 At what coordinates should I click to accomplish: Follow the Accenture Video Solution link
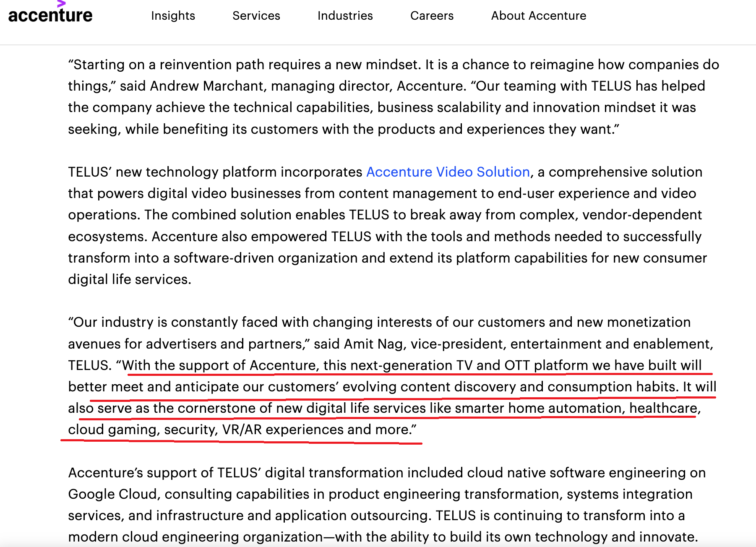click(x=448, y=172)
